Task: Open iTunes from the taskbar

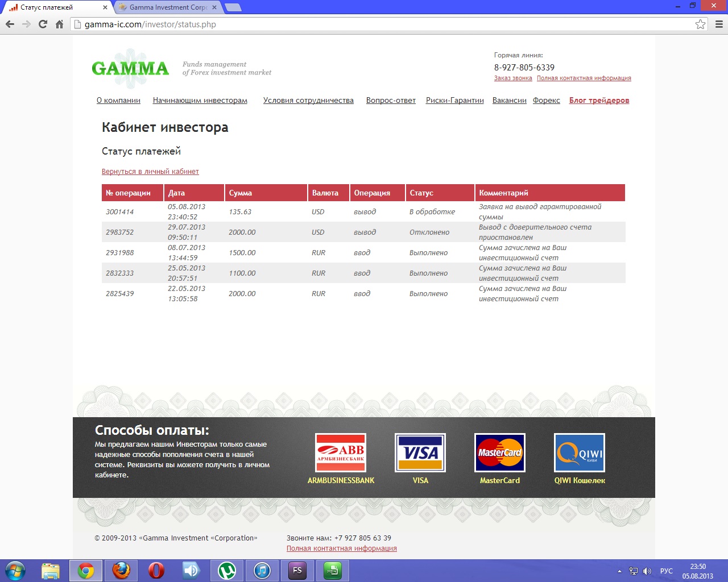Action: pos(262,571)
